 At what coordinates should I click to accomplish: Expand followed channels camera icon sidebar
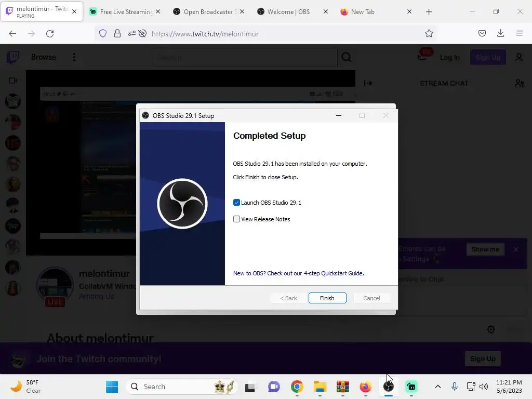pos(13,81)
